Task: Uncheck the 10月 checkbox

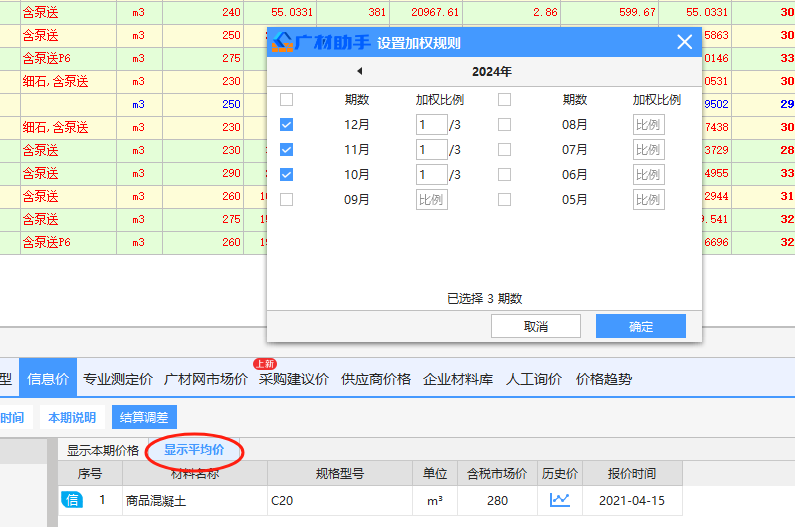Action: click(286, 174)
